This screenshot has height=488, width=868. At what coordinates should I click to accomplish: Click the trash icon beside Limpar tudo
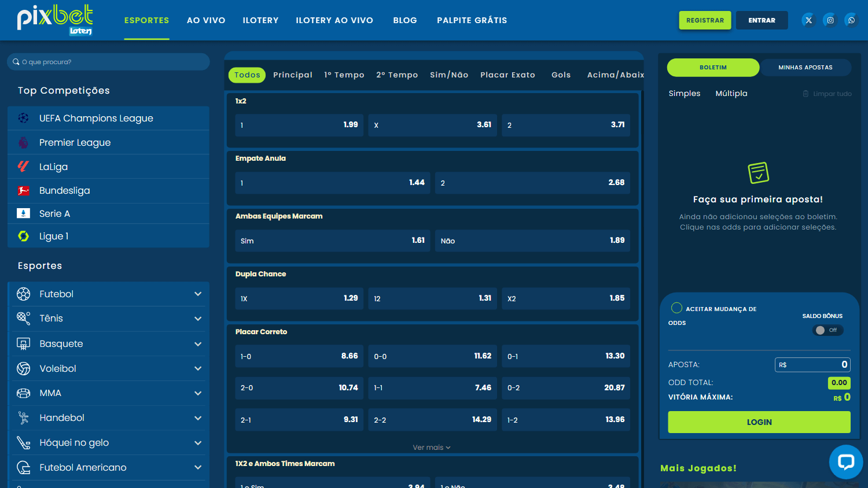806,94
